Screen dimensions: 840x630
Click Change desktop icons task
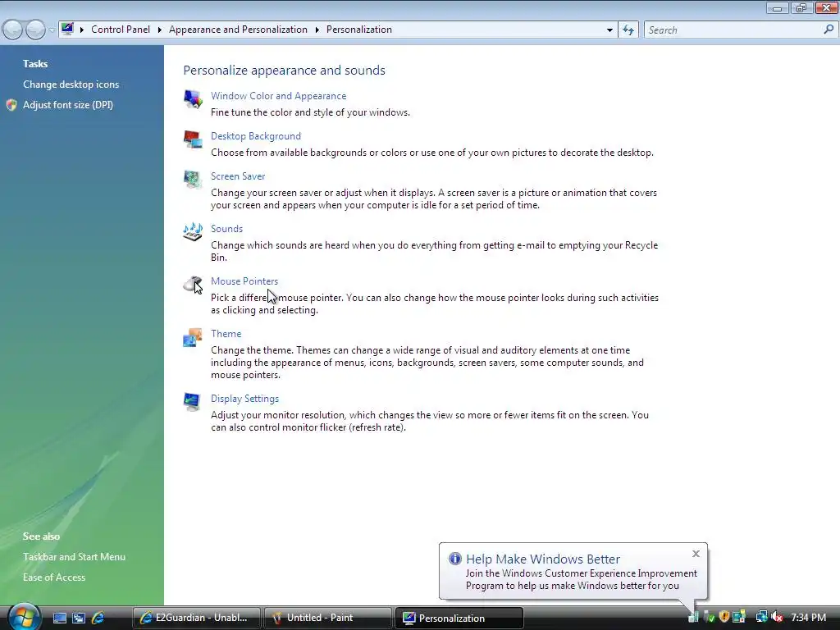(x=71, y=84)
